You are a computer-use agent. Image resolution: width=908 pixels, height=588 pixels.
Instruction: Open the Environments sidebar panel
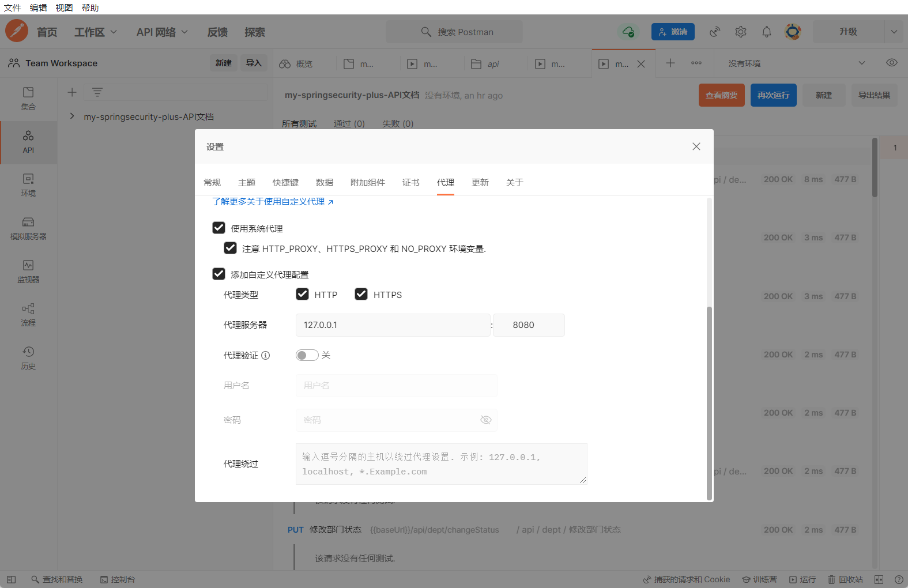click(x=28, y=185)
